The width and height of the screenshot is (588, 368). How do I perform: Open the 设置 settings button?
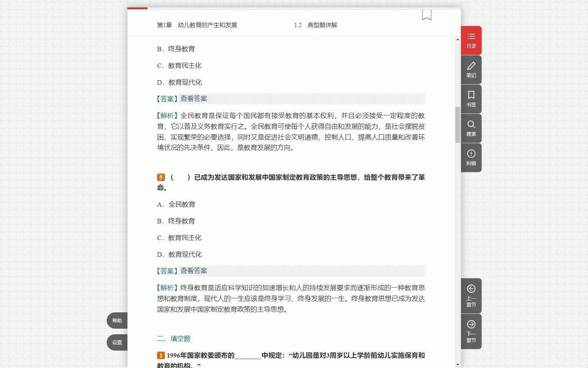[117, 342]
